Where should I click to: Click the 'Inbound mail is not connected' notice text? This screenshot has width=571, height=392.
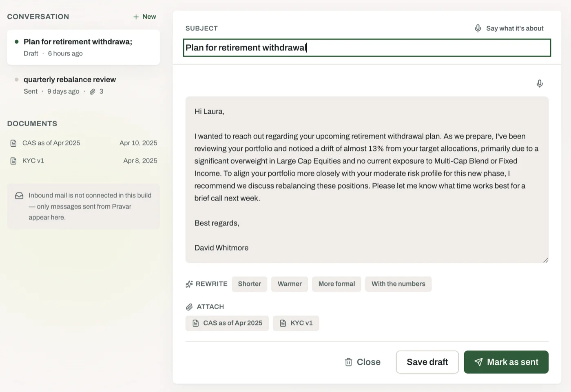coord(90,206)
